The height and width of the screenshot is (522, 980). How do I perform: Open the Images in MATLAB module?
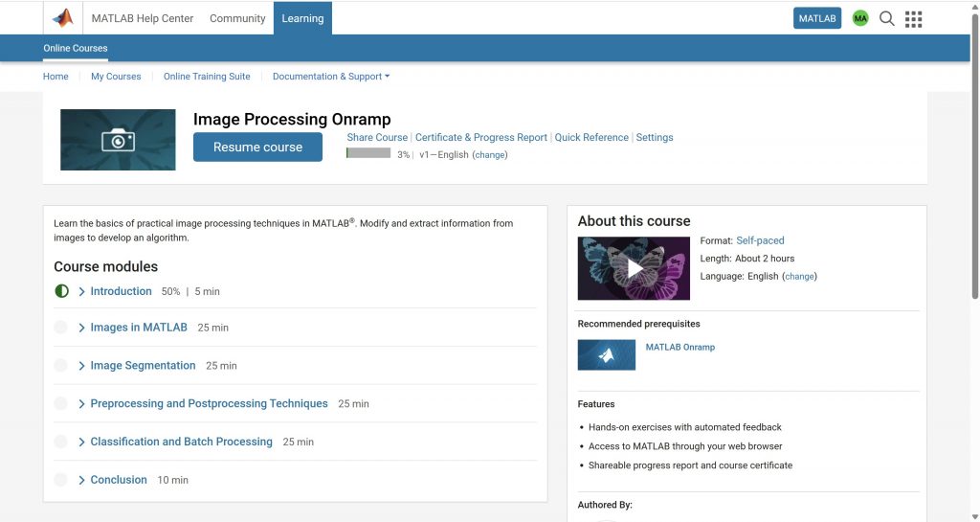point(139,327)
